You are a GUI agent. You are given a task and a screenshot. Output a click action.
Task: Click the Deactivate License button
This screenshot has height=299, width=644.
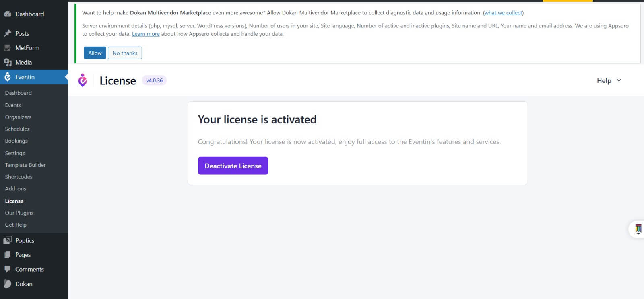click(x=233, y=166)
